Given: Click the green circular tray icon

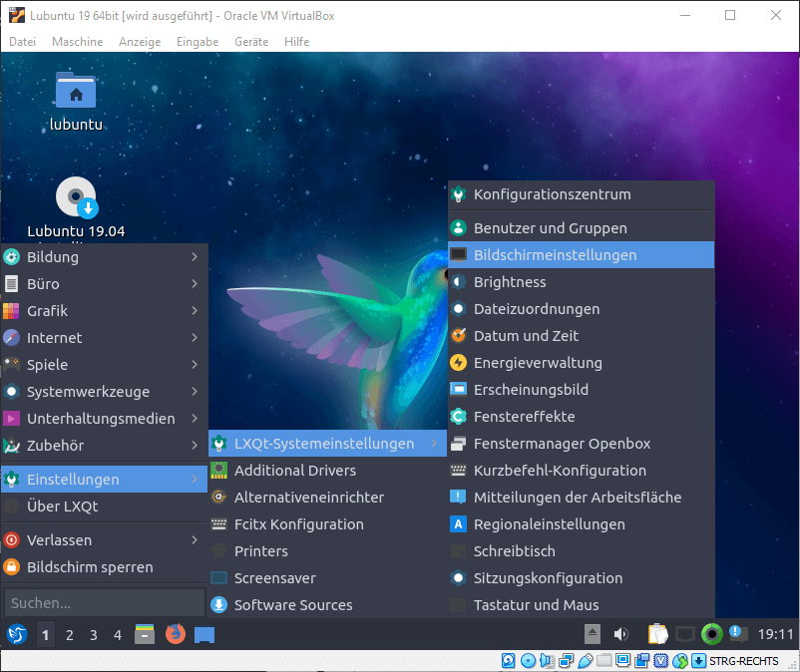Looking at the screenshot, I should pyautogui.click(x=712, y=635).
